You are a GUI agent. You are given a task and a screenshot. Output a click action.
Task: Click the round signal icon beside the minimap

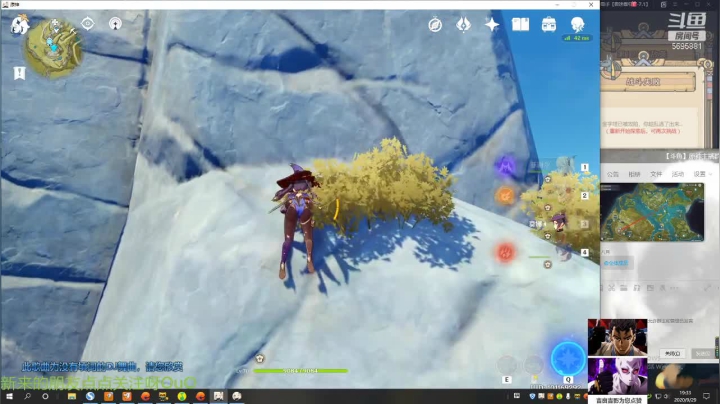[x=115, y=23]
